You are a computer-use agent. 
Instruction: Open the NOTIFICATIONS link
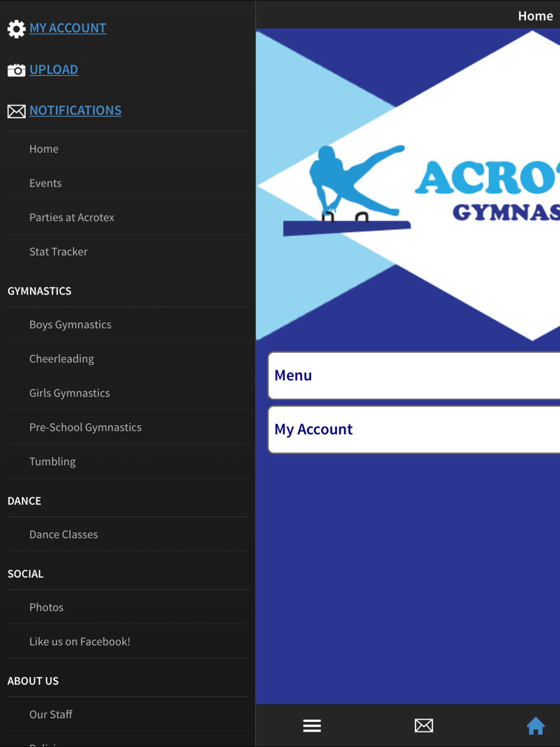[x=76, y=110]
